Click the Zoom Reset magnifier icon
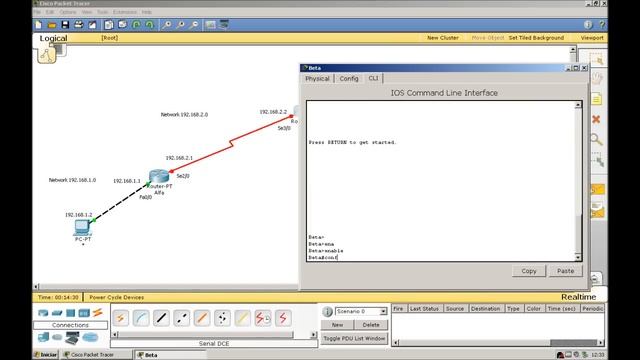Screen dimensions: 640x360 (x=180, y=25)
